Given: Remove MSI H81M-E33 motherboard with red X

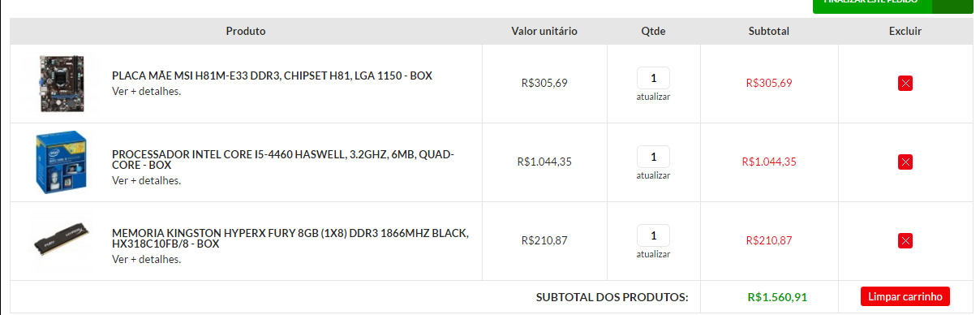Looking at the screenshot, I should point(905,84).
